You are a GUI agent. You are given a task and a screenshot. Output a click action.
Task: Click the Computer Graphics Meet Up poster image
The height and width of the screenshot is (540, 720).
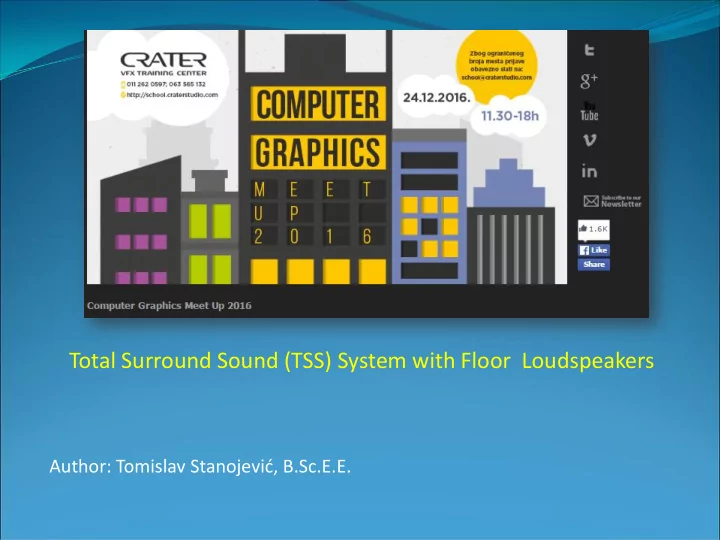click(326, 157)
